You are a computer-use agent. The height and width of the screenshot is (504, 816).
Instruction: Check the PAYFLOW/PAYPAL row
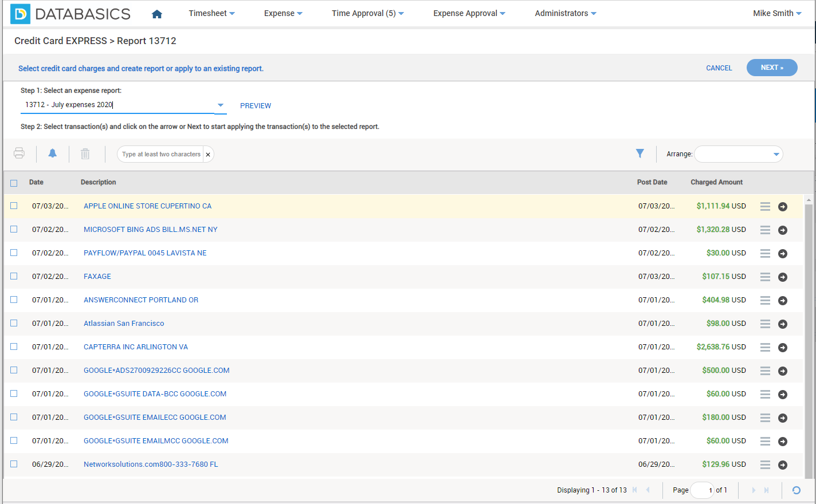pyautogui.click(x=14, y=253)
